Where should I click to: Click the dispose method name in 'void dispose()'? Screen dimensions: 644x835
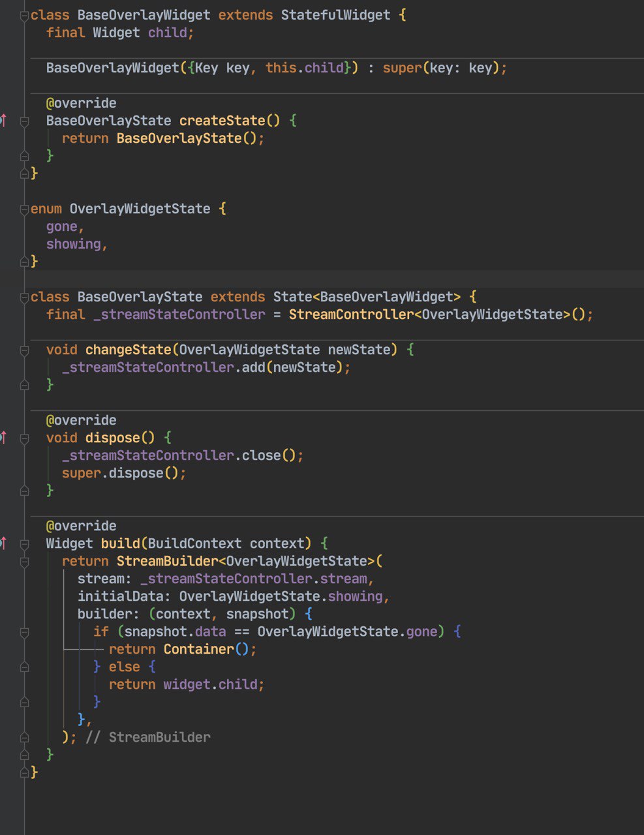pyautogui.click(x=112, y=438)
